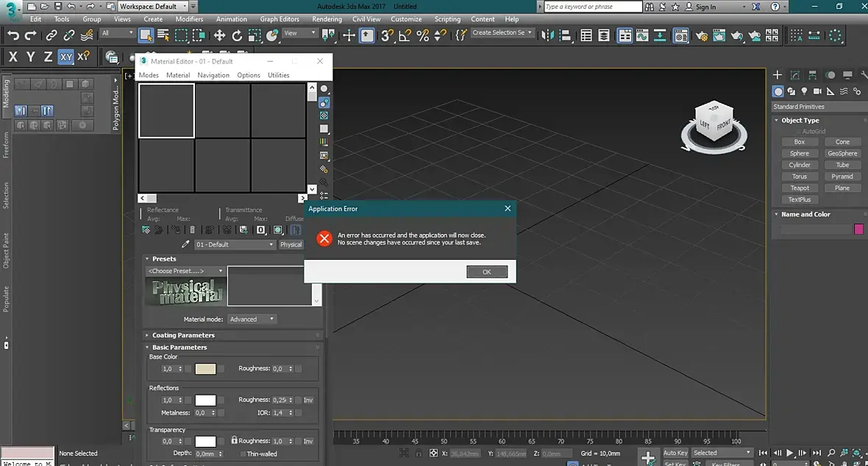
Task: Click the Undo arrow icon
Action: click(13, 35)
